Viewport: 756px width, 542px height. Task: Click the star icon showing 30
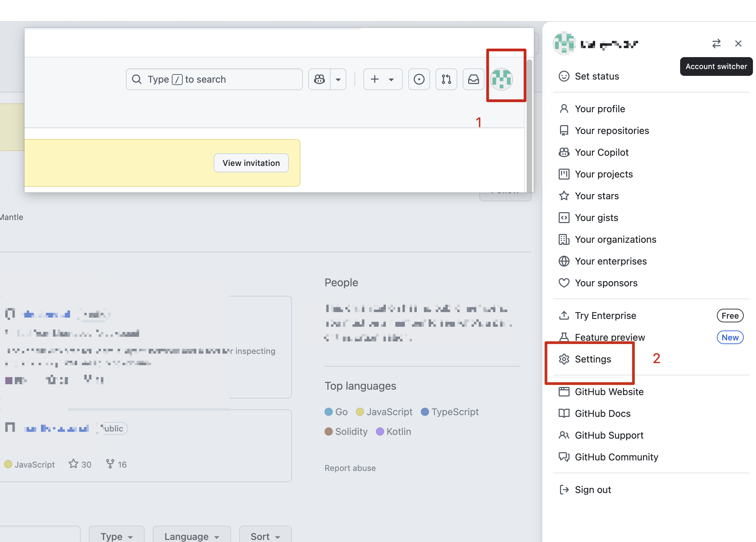point(73,464)
